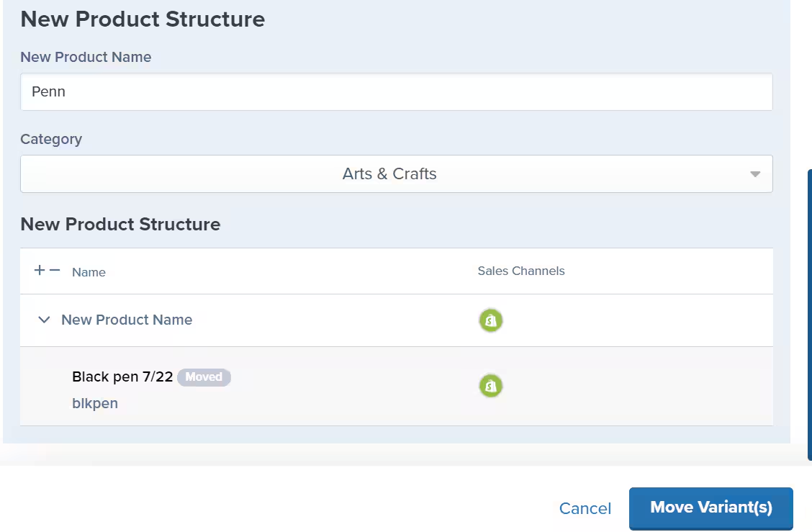Select the green Shopify bag icon in the parent row
Viewport: 812px width, 532px height.
click(x=490, y=320)
